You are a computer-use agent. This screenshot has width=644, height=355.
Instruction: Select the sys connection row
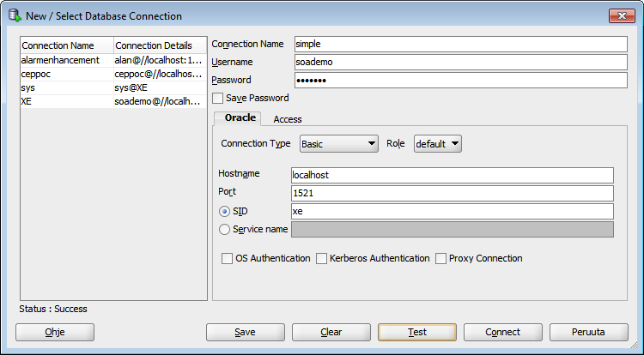(113, 87)
